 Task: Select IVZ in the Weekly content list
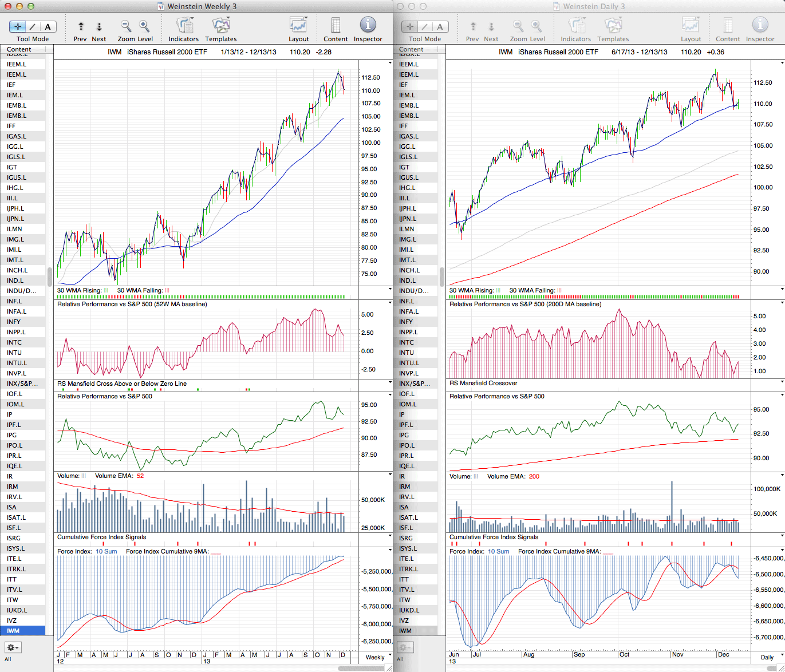[23, 620]
